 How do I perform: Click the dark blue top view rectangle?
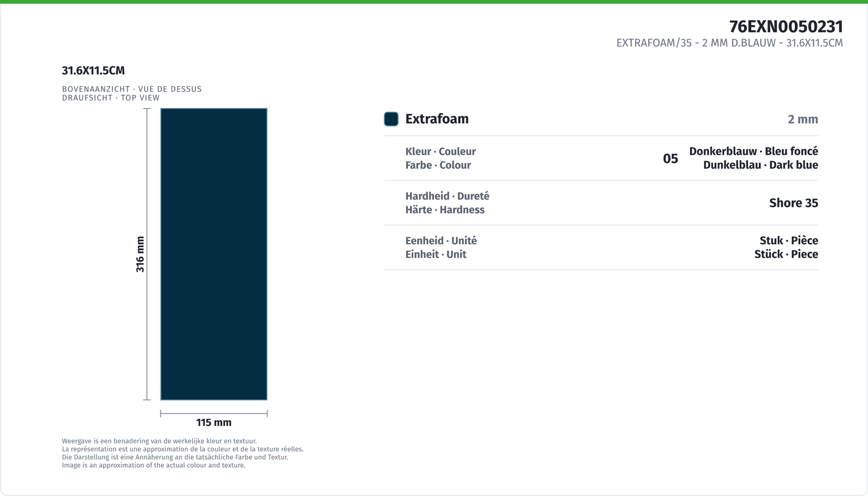[214, 254]
